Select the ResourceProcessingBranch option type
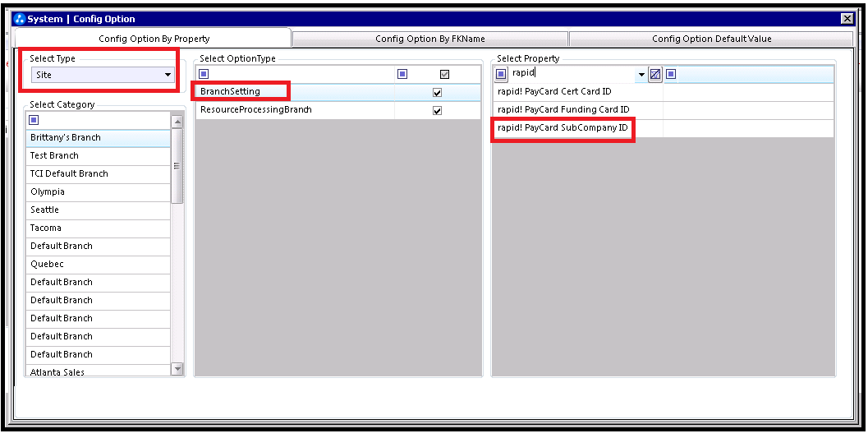Image resolution: width=868 pixels, height=438 pixels. (x=338, y=110)
